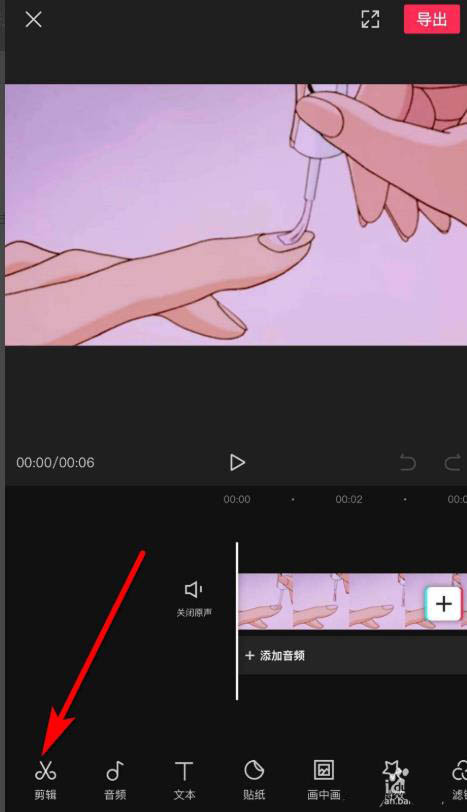
Task: Open the 音频 audio tool
Action: point(115,779)
